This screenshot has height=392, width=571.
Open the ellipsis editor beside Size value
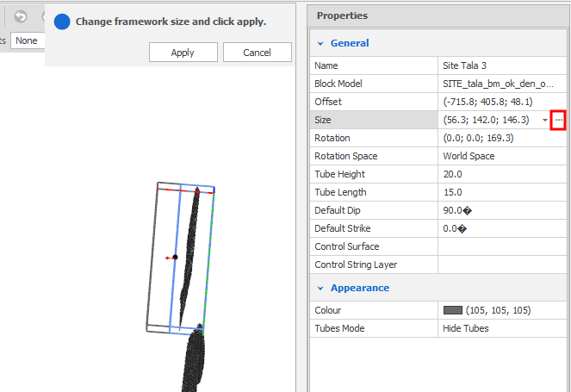558,120
